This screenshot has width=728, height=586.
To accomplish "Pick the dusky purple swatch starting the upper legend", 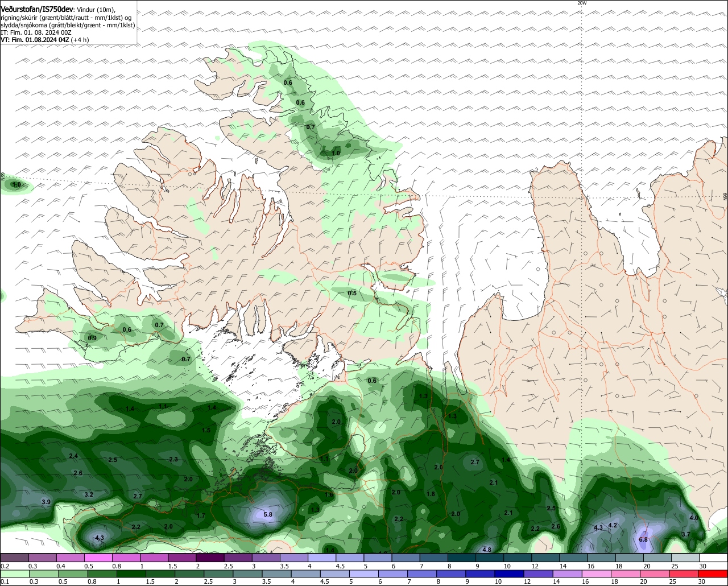I will tap(15, 558).
